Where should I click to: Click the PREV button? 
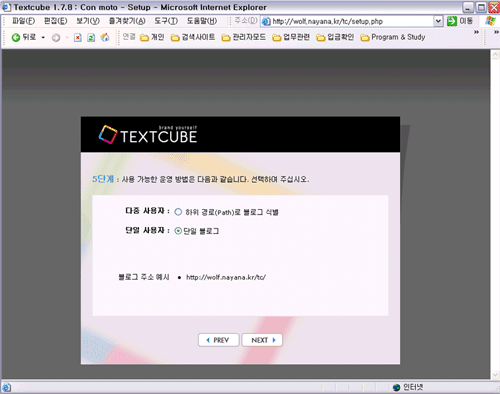(x=218, y=340)
